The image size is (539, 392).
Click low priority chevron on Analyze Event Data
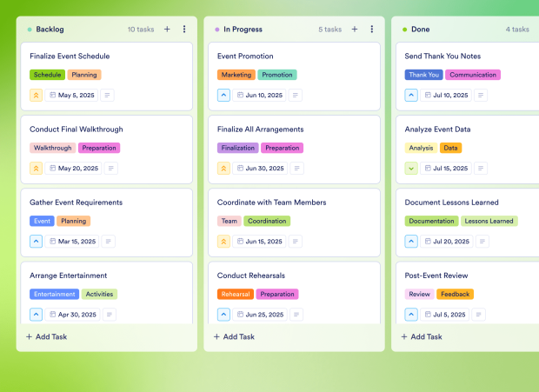(x=412, y=169)
